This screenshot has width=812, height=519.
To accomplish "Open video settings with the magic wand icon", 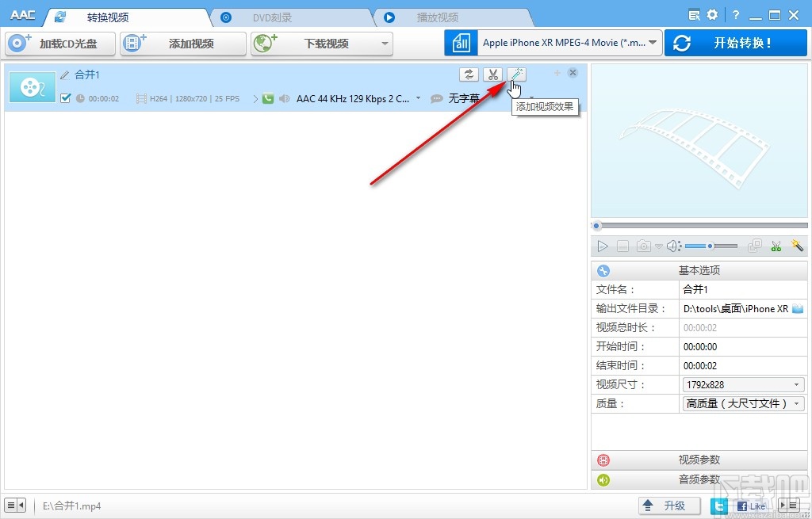I will [x=797, y=246].
